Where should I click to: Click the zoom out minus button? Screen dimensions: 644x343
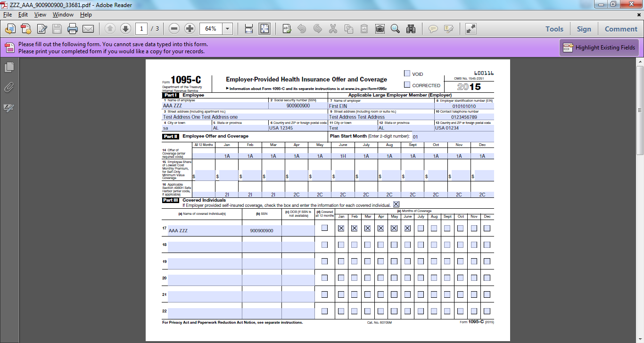[174, 29]
